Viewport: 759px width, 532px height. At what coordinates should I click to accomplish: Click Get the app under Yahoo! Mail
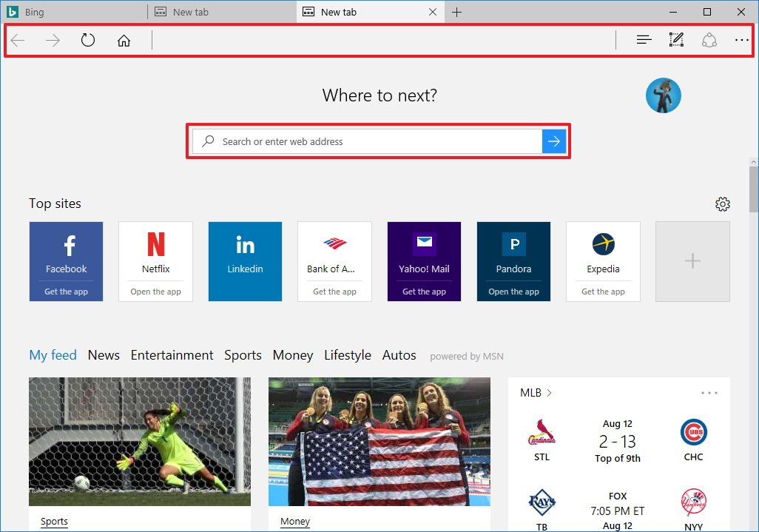coord(424,292)
